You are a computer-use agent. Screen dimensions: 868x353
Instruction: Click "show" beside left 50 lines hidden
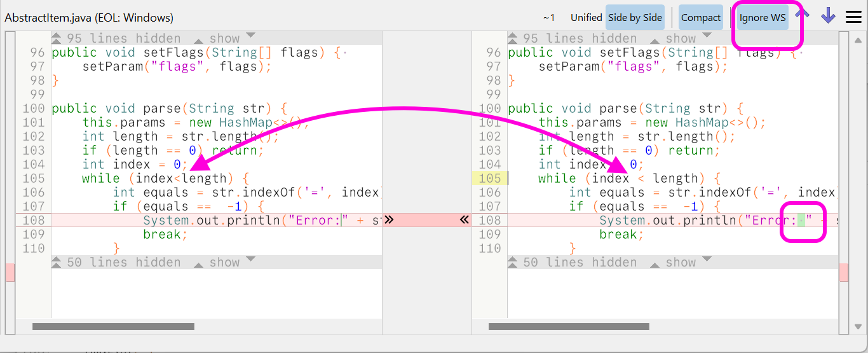224,263
